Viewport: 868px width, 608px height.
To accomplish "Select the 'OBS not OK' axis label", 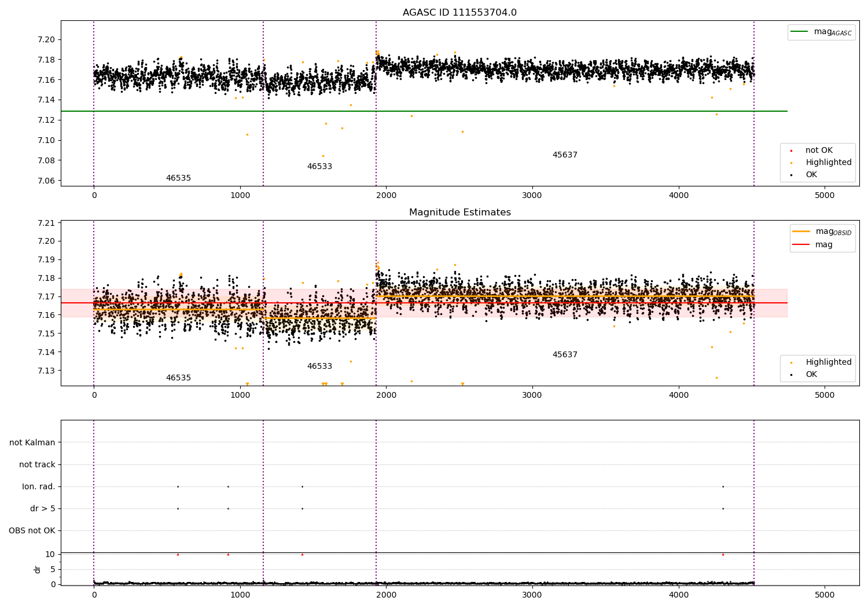I will [x=32, y=530].
